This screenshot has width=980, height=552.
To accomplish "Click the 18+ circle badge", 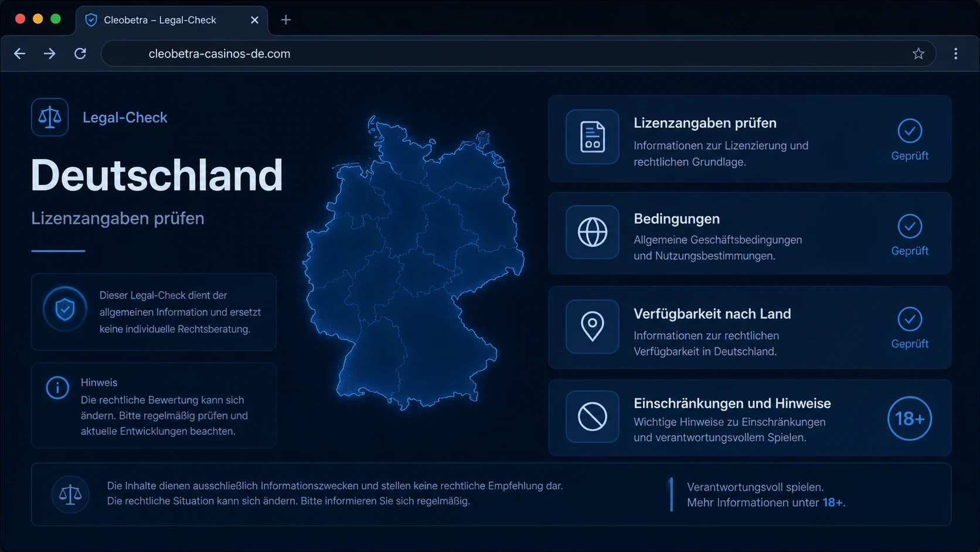I will 910,418.
